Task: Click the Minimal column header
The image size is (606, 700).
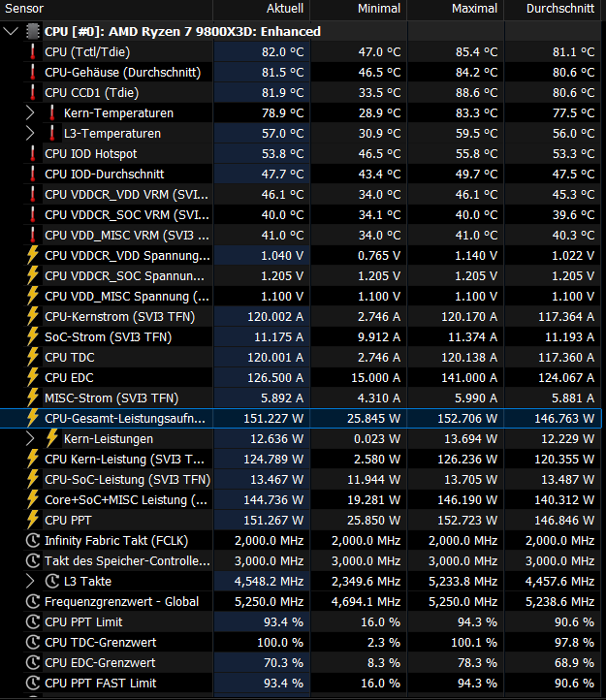Action: [x=358, y=9]
